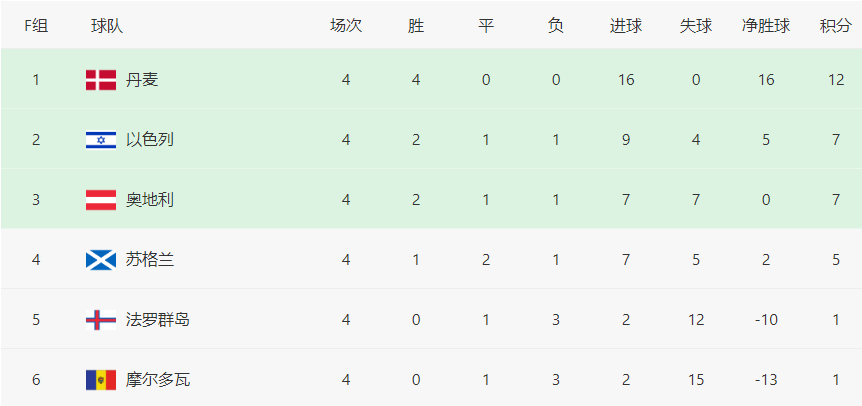This screenshot has width=862, height=406.
Task: Click the 球队 column header
Action: (x=107, y=26)
